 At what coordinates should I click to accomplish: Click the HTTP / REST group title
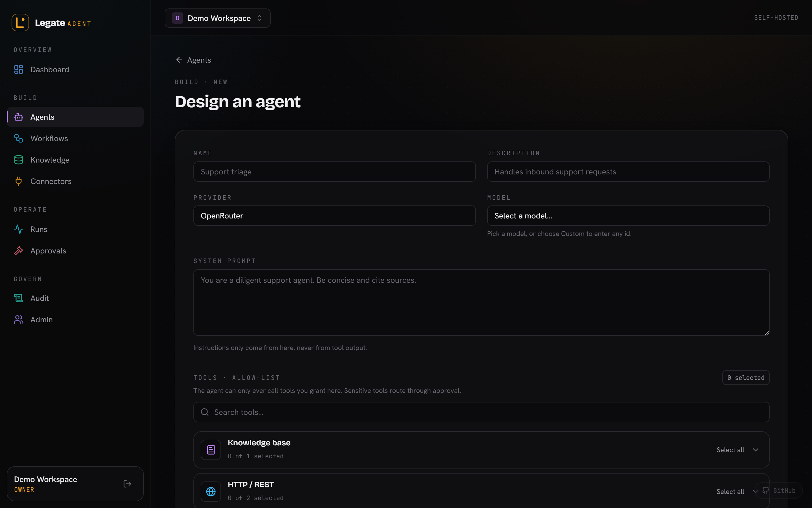(251, 485)
